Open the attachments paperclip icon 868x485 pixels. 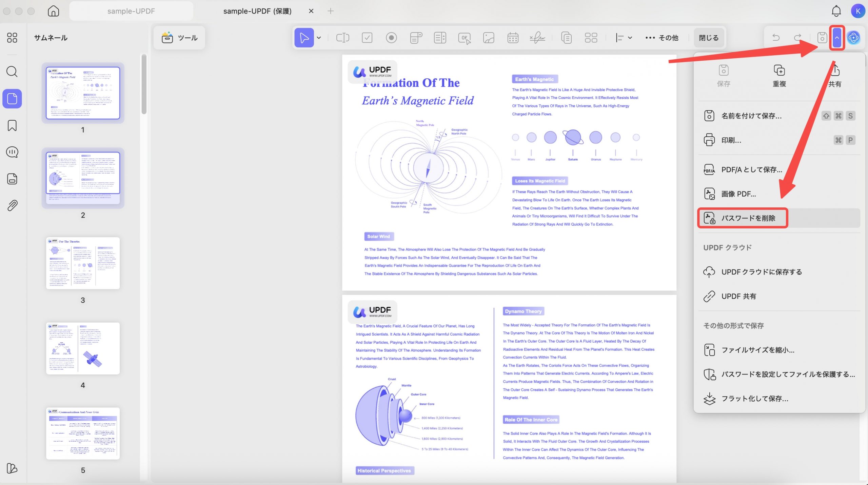tap(12, 205)
